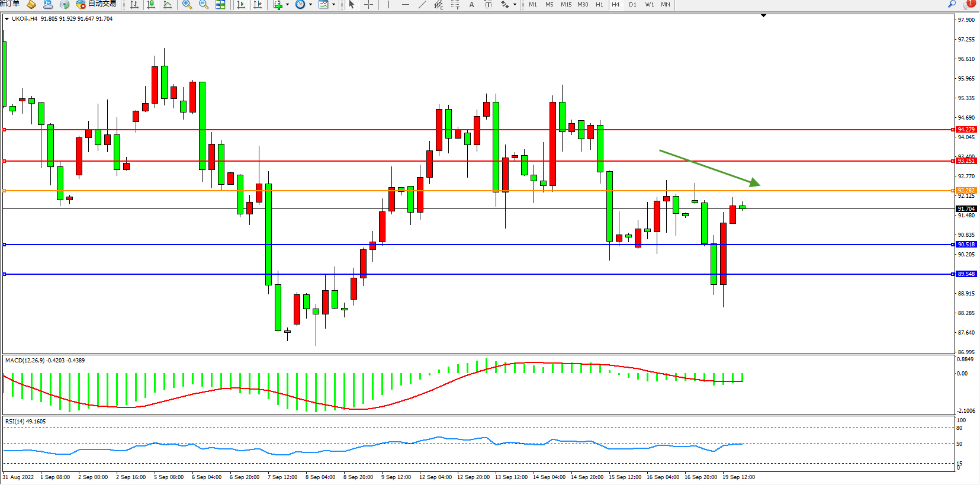Open the notification chat bubble icon
The height and width of the screenshot is (485, 980).
969,5
